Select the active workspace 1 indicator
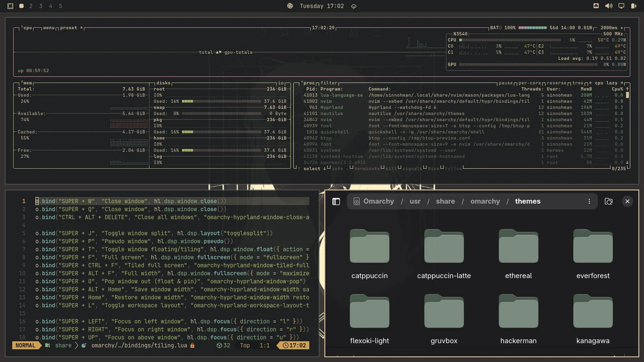The height and width of the screenshot is (362, 644). coord(21,6)
